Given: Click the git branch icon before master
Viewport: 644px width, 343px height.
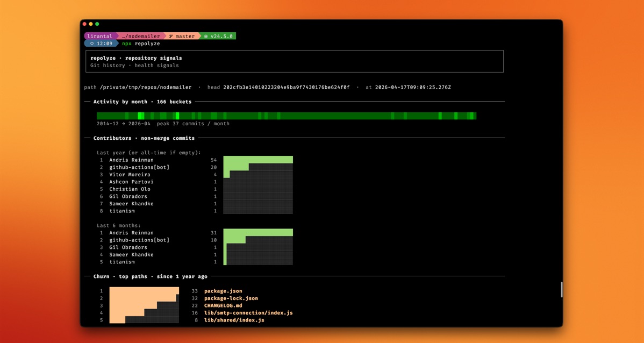Looking at the screenshot, I should click(171, 37).
